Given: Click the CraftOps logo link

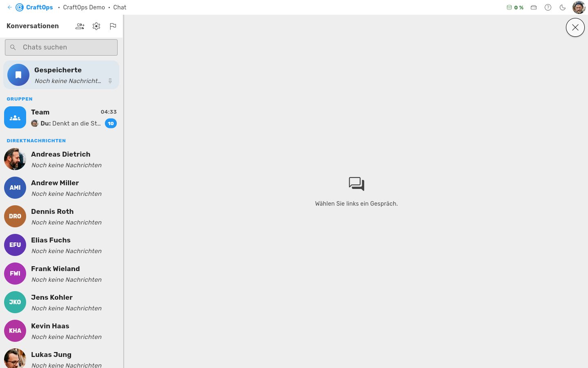Looking at the screenshot, I should 34,7.
